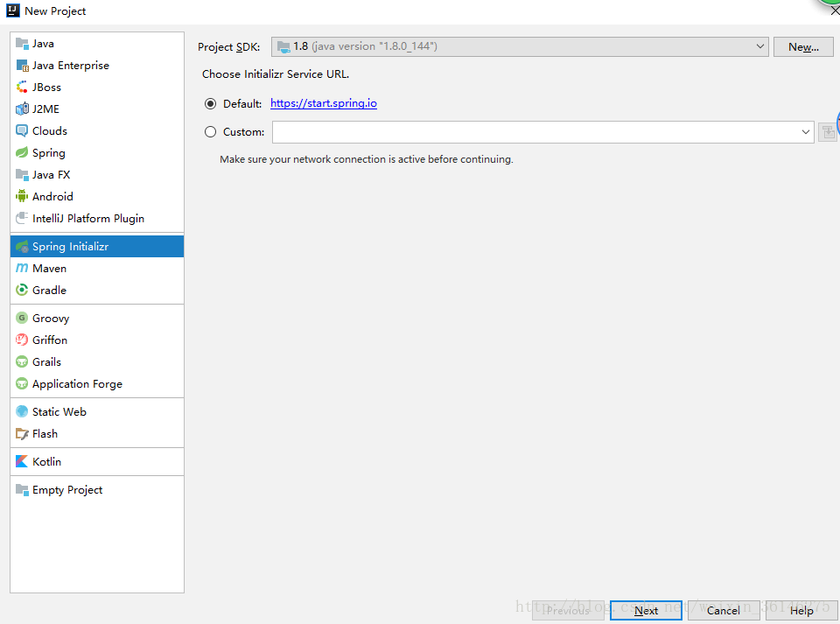Select J2ME label in list
The width and height of the screenshot is (840, 624).
coord(45,109)
